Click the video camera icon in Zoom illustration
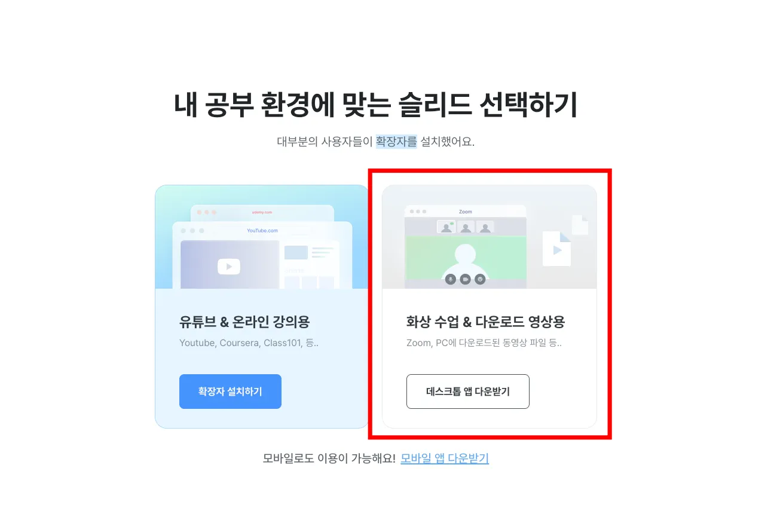This screenshot has height=532, width=774. (465, 279)
